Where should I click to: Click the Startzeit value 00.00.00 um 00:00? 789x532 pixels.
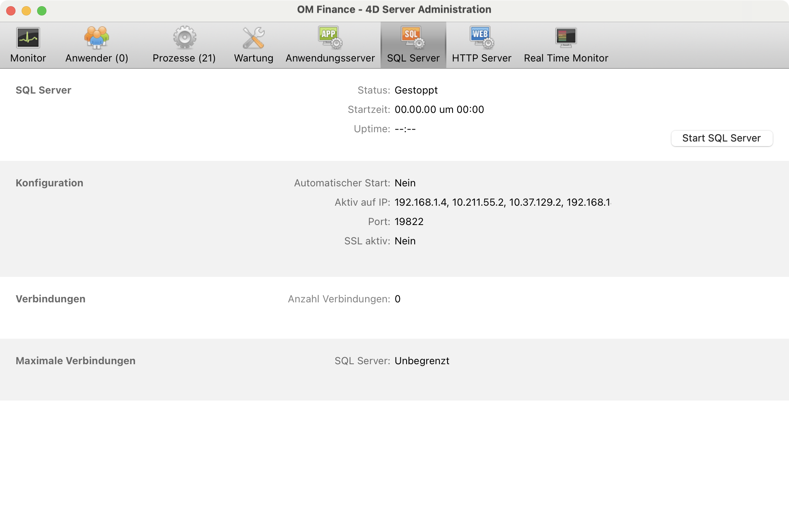439,109
